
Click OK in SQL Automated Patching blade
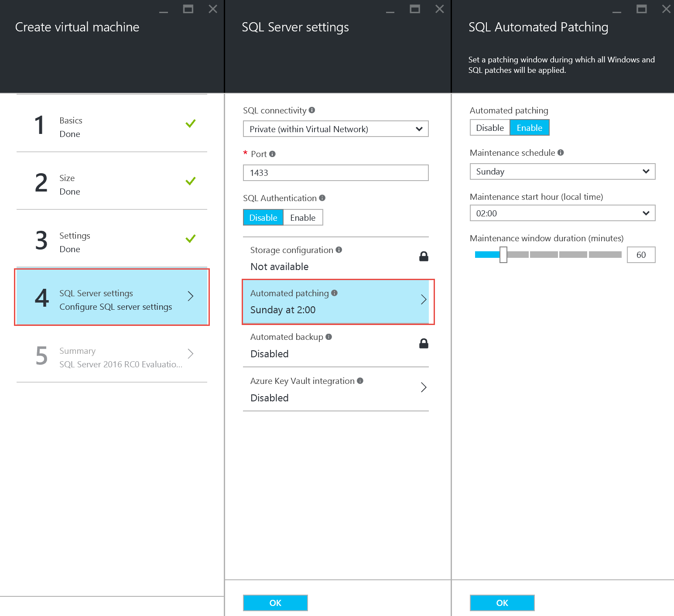click(502, 602)
